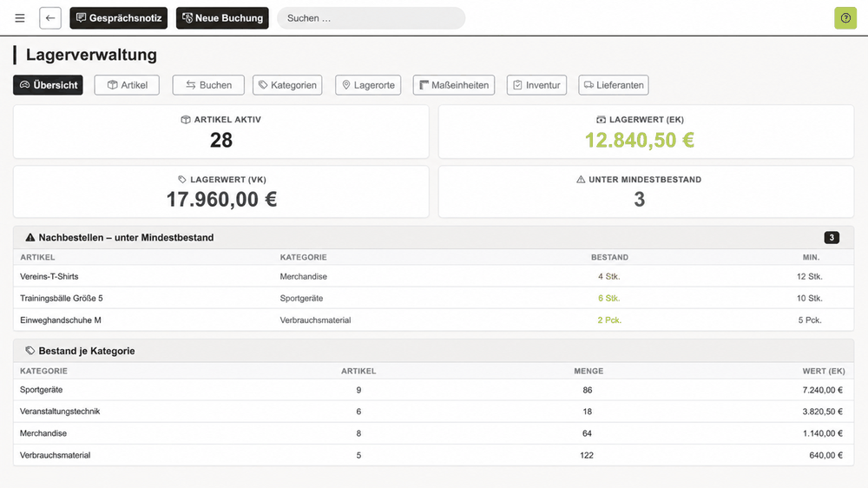
Task: Open the Inventur tab
Action: (536, 85)
